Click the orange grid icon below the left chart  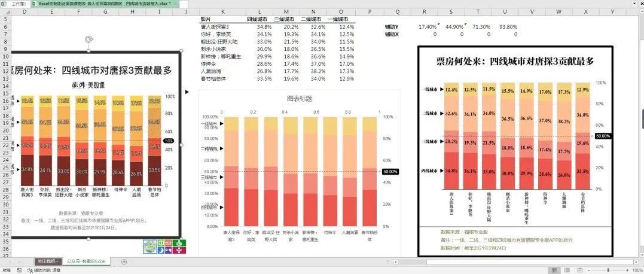coord(169,243)
